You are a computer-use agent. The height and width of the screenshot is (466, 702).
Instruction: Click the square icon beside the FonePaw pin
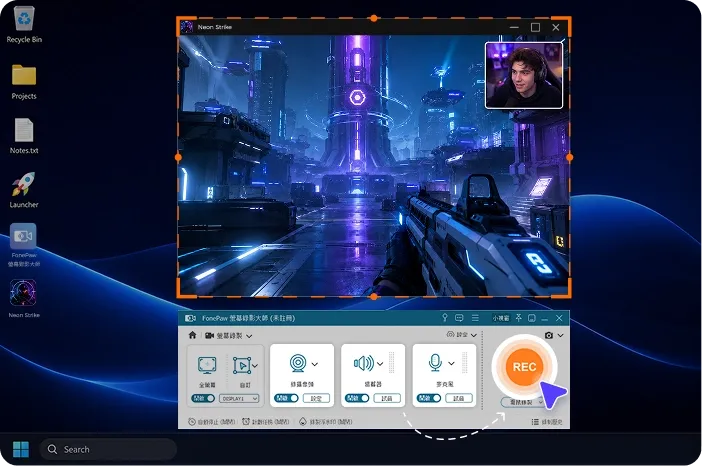click(532, 318)
